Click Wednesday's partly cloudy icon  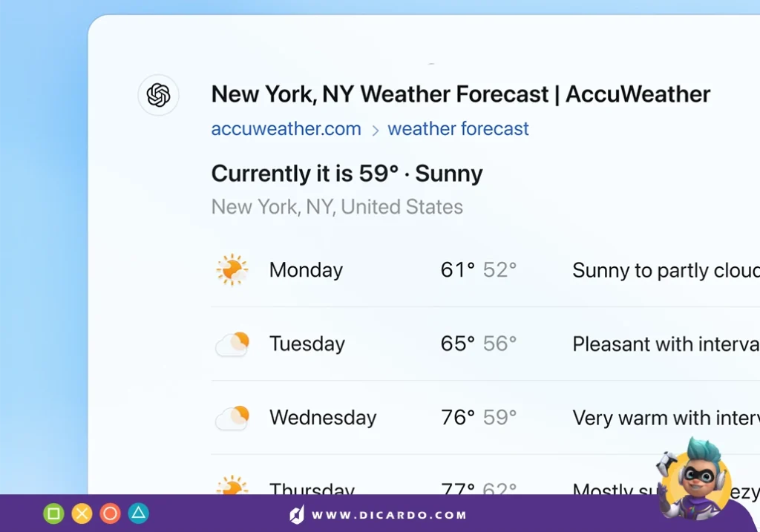click(232, 418)
